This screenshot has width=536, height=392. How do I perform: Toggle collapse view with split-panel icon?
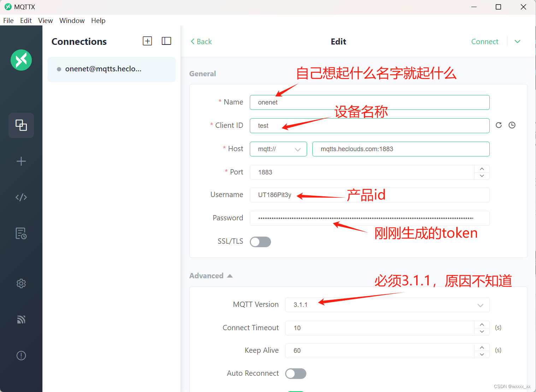(x=166, y=41)
